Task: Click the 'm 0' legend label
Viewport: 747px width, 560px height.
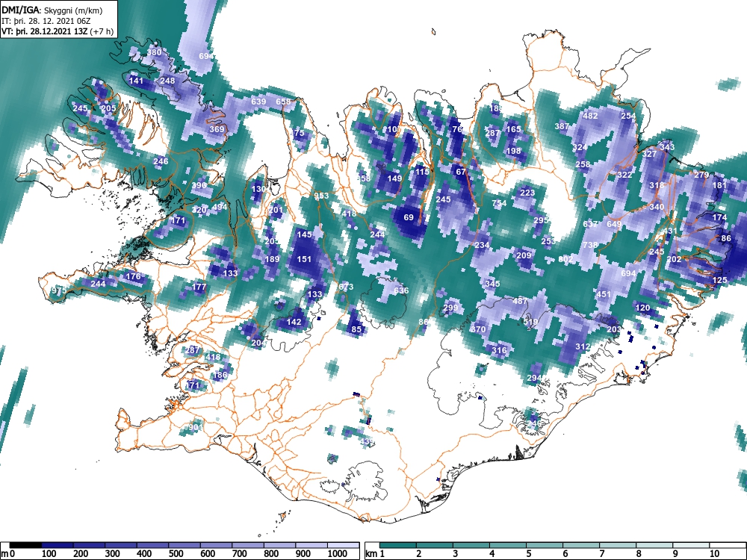Action: click(8, 553)
